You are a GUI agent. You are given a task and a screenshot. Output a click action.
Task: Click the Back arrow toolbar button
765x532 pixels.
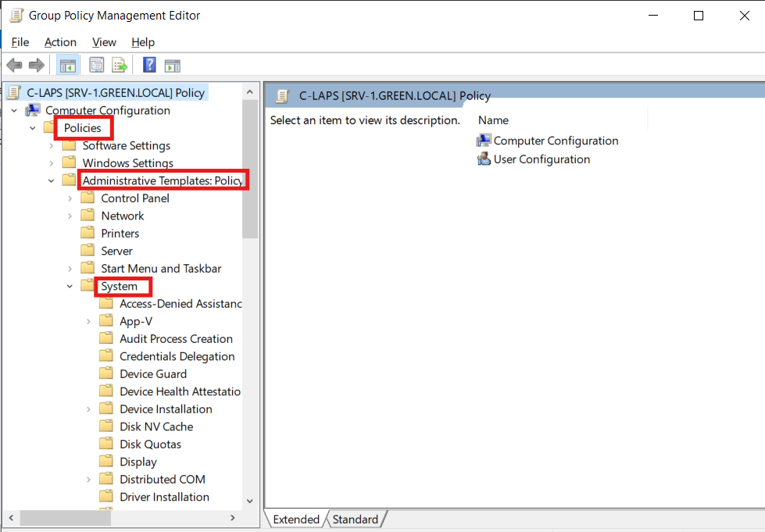click(14, 66)
